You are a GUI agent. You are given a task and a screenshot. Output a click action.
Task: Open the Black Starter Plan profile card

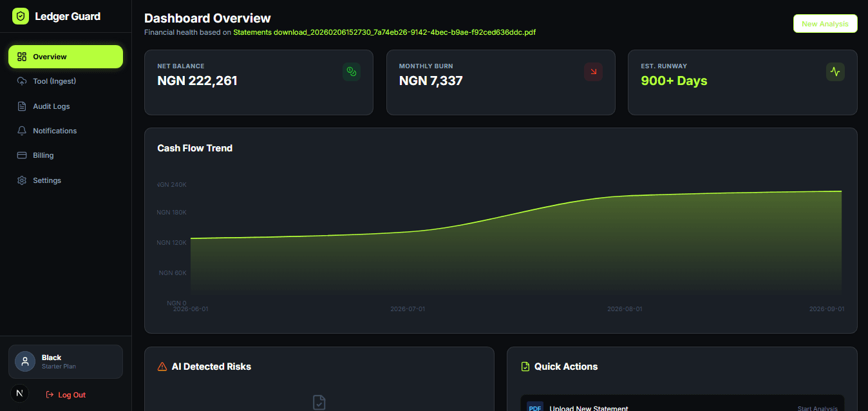point(66,361)
